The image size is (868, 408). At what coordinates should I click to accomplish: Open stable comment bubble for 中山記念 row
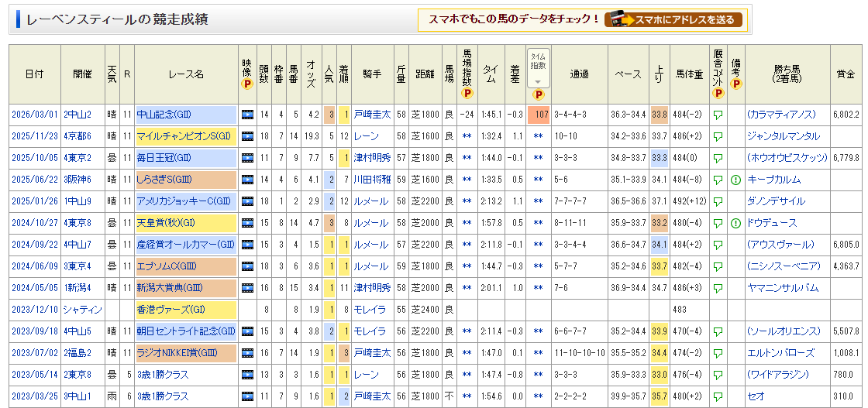pyautogui.click(x=718, y=115)
